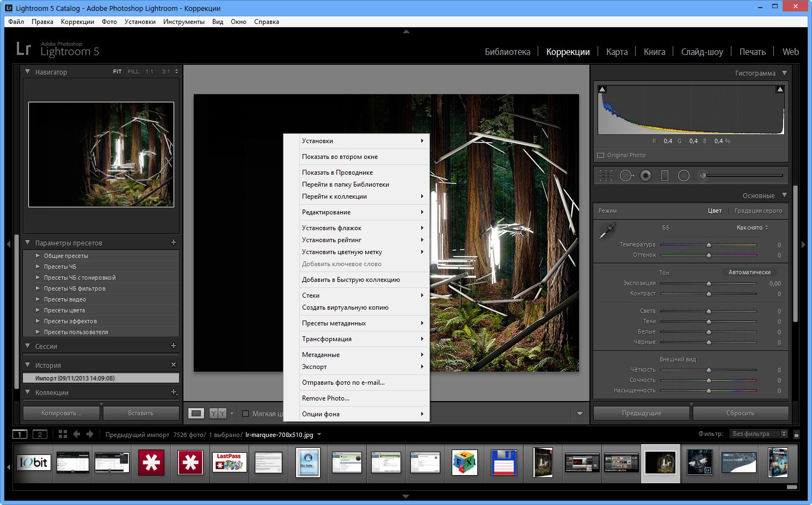Select Градации серого treatment mode
Viewport: 812px width, 505px height.
pyautogui.click(x=758, y=211)
